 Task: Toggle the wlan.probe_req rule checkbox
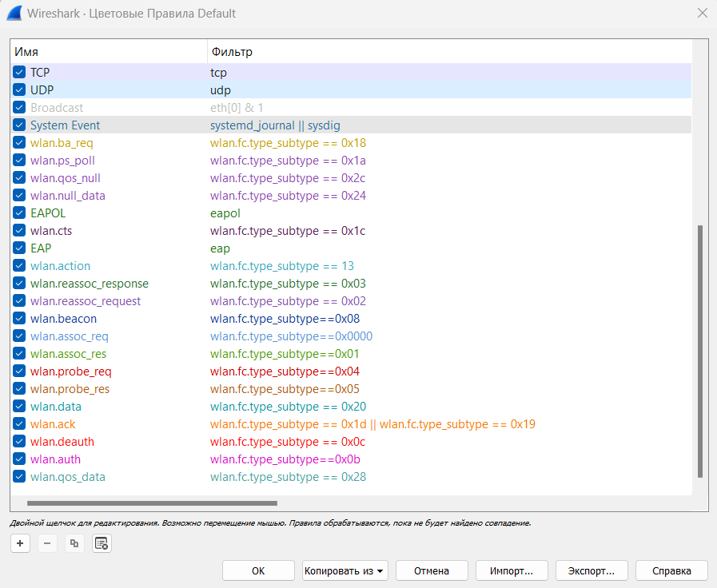19,371
